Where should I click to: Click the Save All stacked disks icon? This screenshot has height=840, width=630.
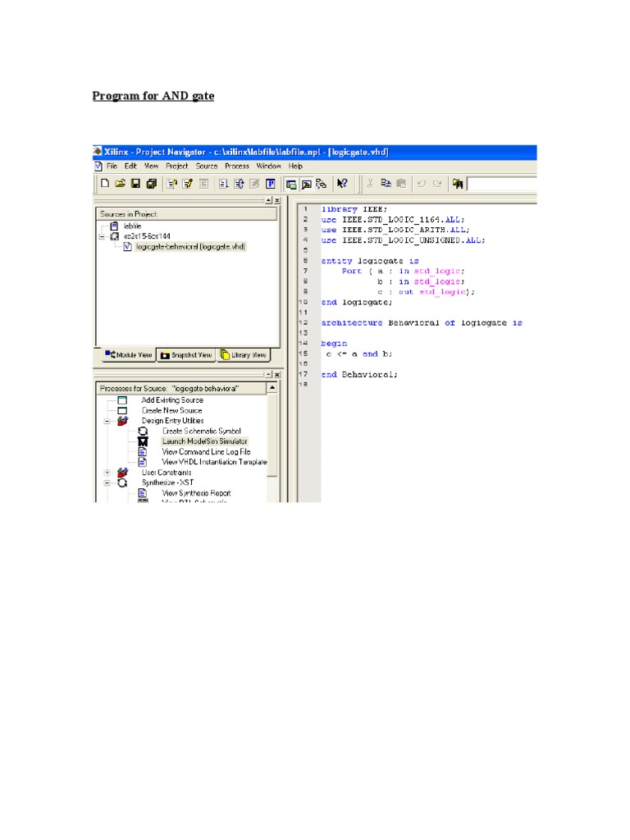coord(152,184)
